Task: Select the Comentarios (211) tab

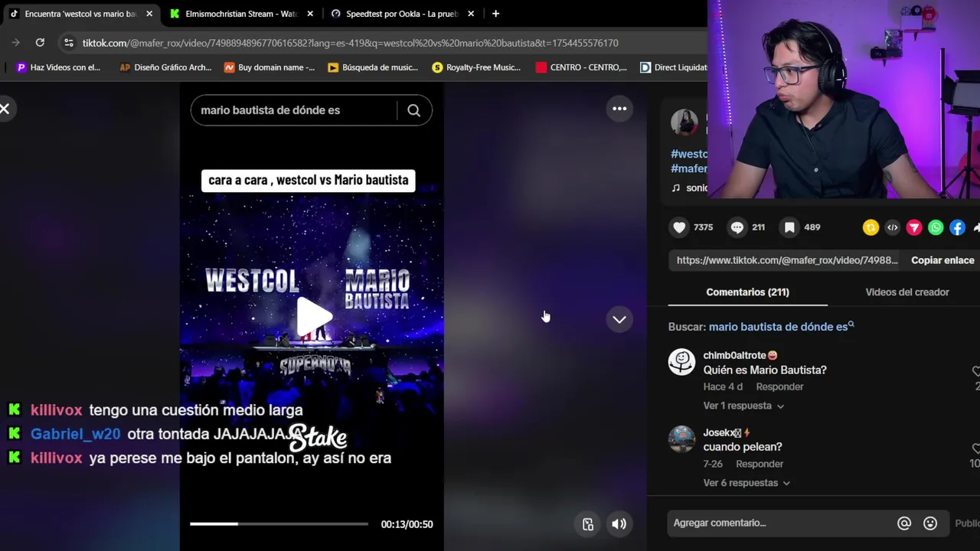Action: [747, 292]
